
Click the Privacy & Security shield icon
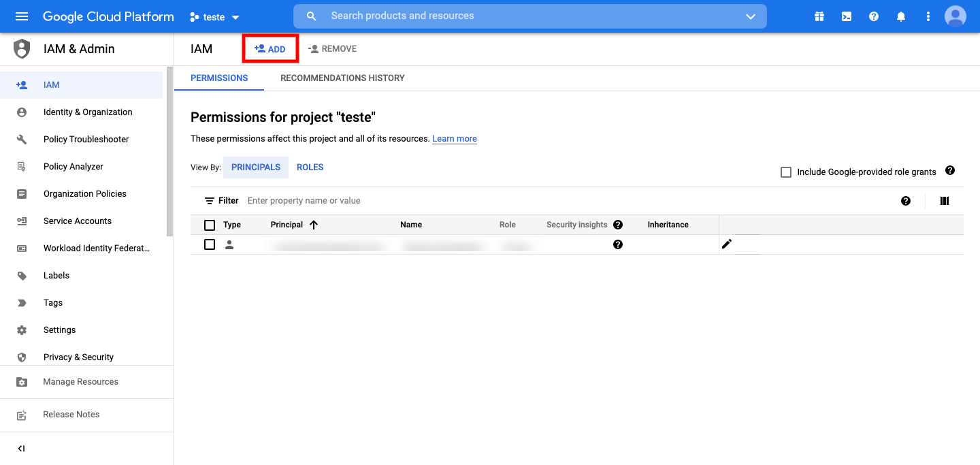(22, 357)
